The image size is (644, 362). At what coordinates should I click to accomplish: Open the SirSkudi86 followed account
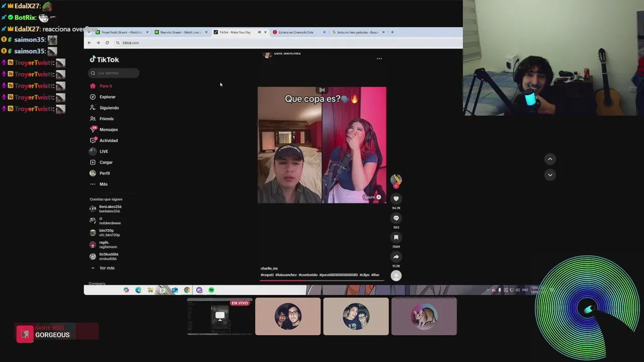pos(104,256)
